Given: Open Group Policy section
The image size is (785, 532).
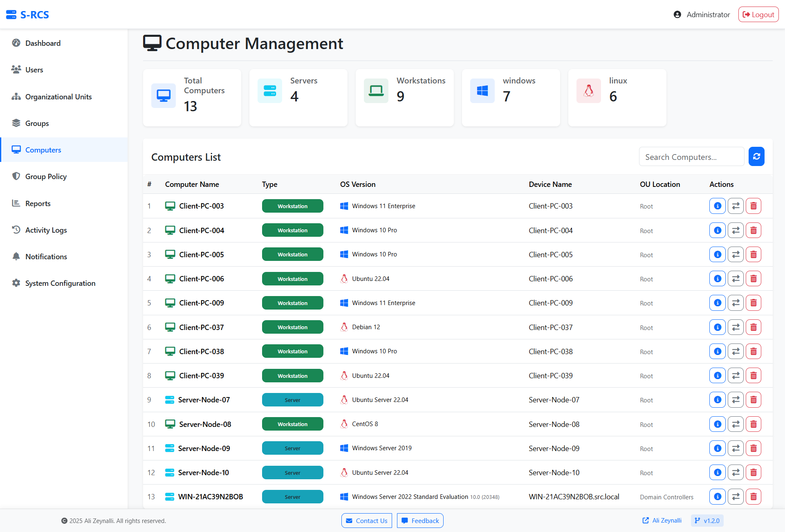Looking at the screenshot, I should pyautogui.click(x=46, y=177).
